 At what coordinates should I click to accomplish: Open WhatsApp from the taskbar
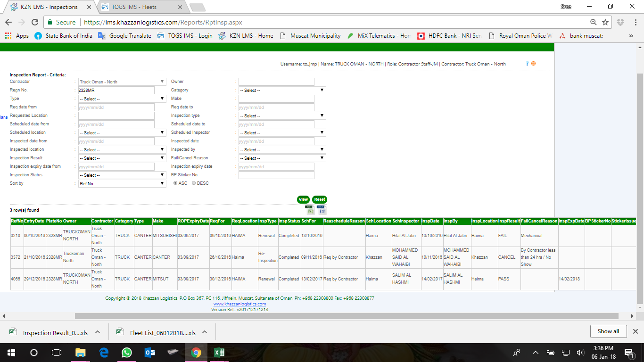(x=126, y=352)
